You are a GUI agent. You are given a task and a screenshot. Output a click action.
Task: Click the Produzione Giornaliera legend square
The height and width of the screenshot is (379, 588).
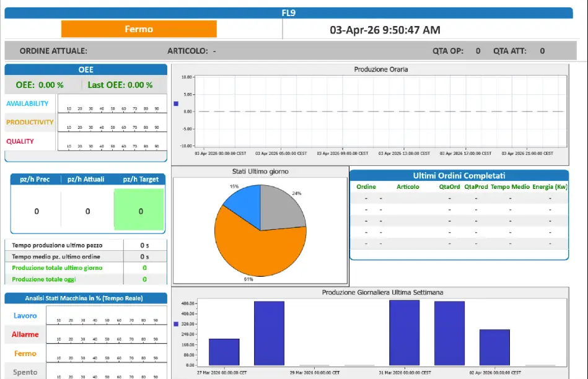(x=176, y=324)
